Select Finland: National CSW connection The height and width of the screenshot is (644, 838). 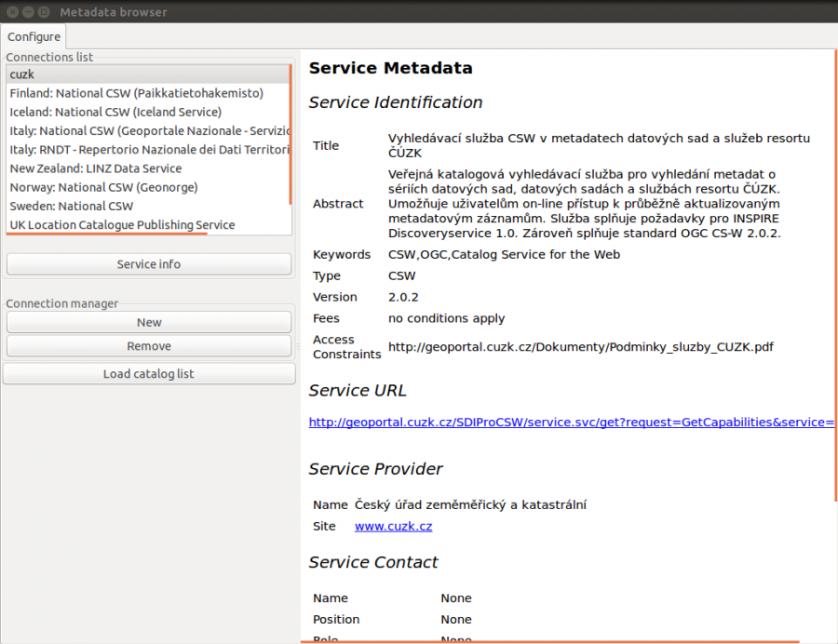pos(136,93)
